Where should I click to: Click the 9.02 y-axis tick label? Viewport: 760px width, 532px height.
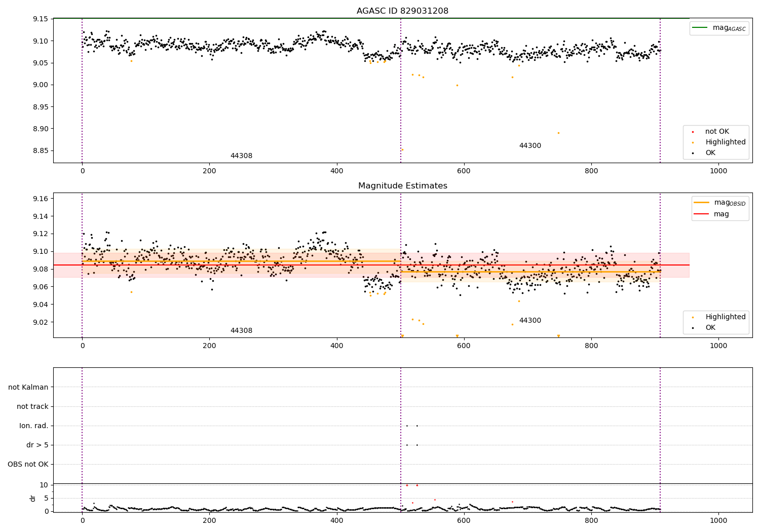pyautogui.click(x=40, y=322)
